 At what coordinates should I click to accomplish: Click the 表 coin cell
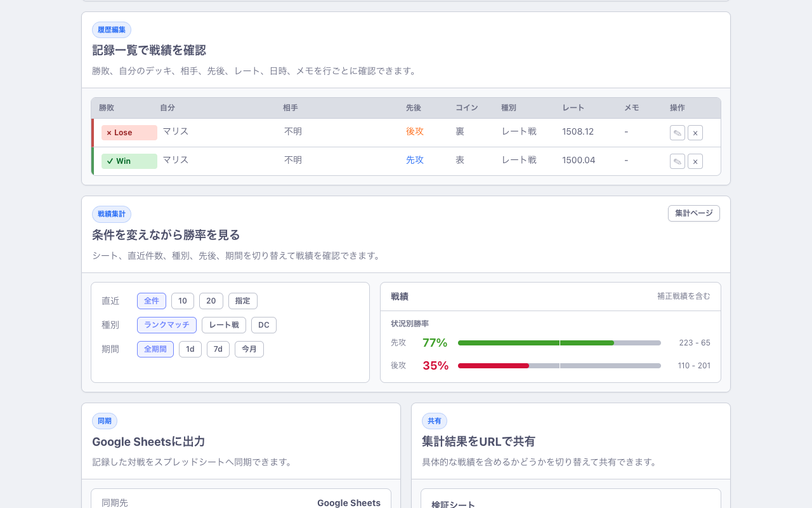460,160
